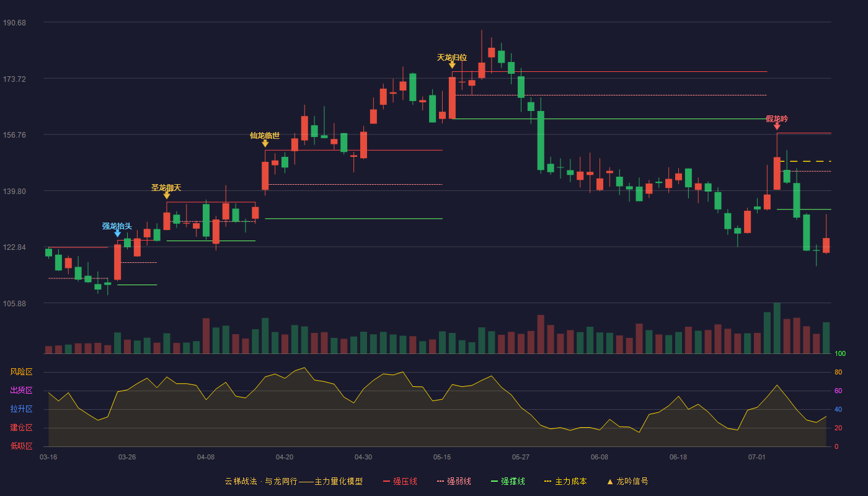Toggle the 强弱线 legend series

pos(454,481)
